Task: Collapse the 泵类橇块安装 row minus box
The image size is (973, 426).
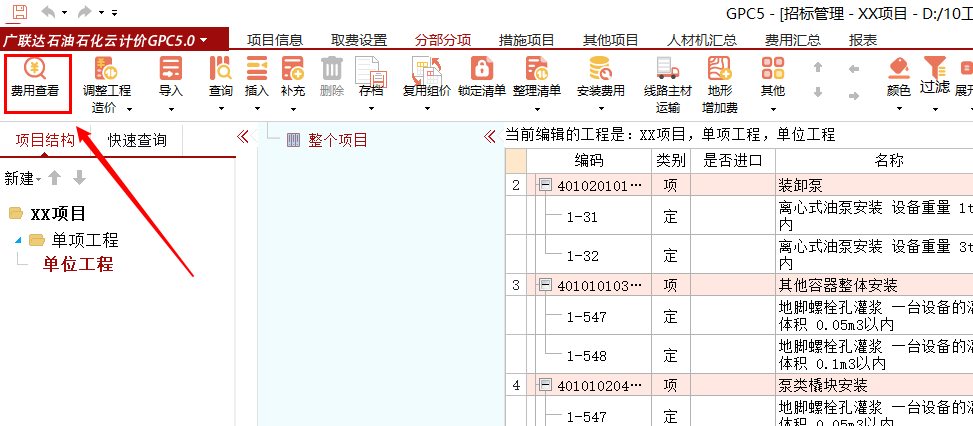Action: click(545, 385)
